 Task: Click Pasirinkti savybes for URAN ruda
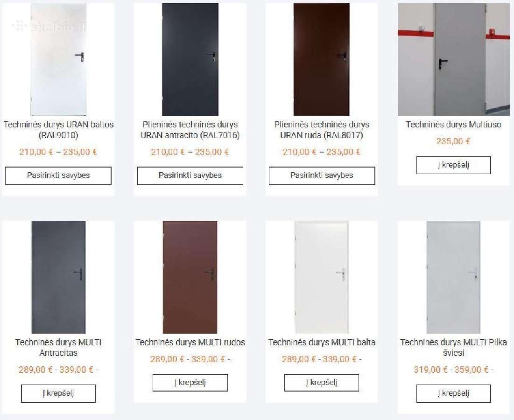[x=322, y=175]
